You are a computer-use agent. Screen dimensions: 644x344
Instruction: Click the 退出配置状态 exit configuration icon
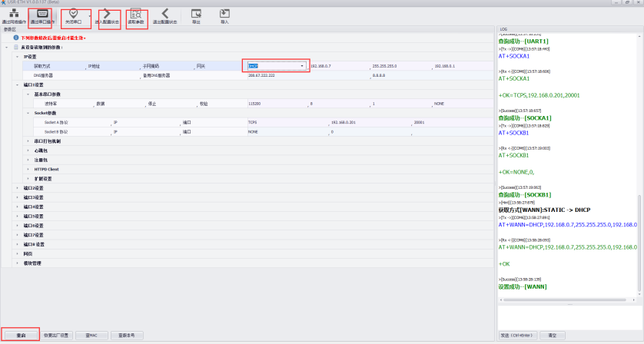pos(164,16)
